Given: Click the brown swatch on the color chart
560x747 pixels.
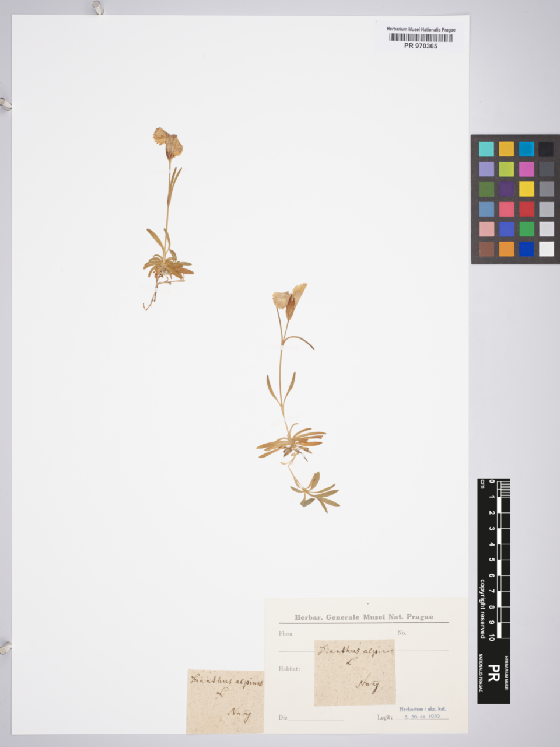Looking at the screenshot, I should (487, 249).
